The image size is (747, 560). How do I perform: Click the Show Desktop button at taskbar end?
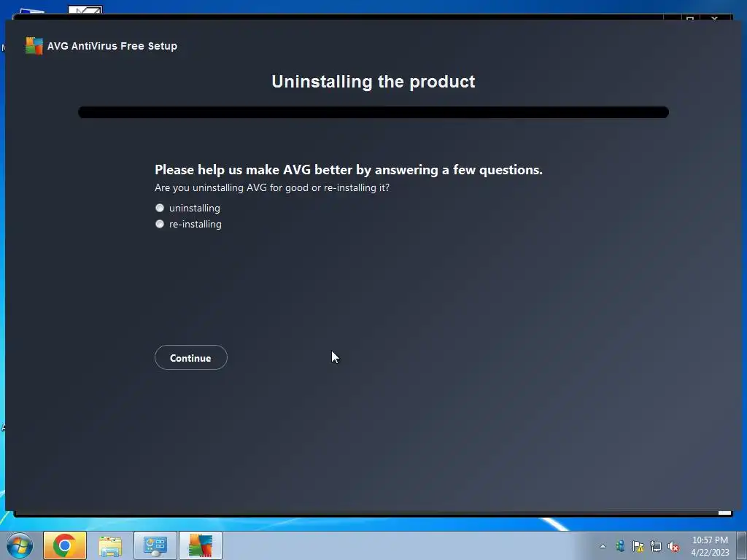(742, 545)
